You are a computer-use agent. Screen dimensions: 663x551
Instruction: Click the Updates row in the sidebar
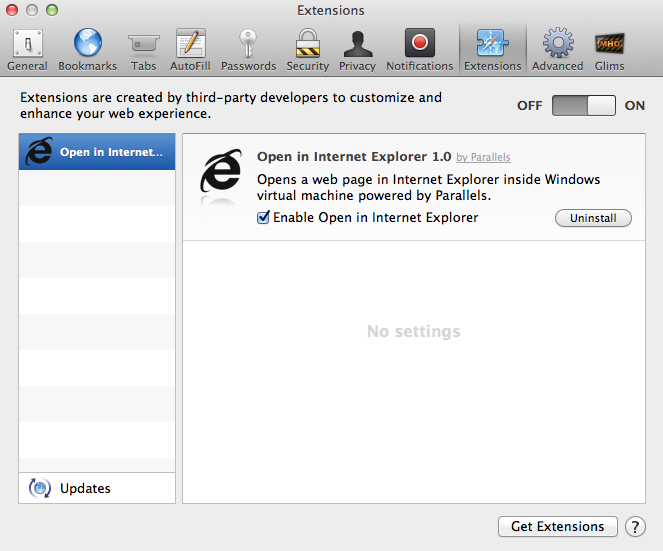point(97,488)
